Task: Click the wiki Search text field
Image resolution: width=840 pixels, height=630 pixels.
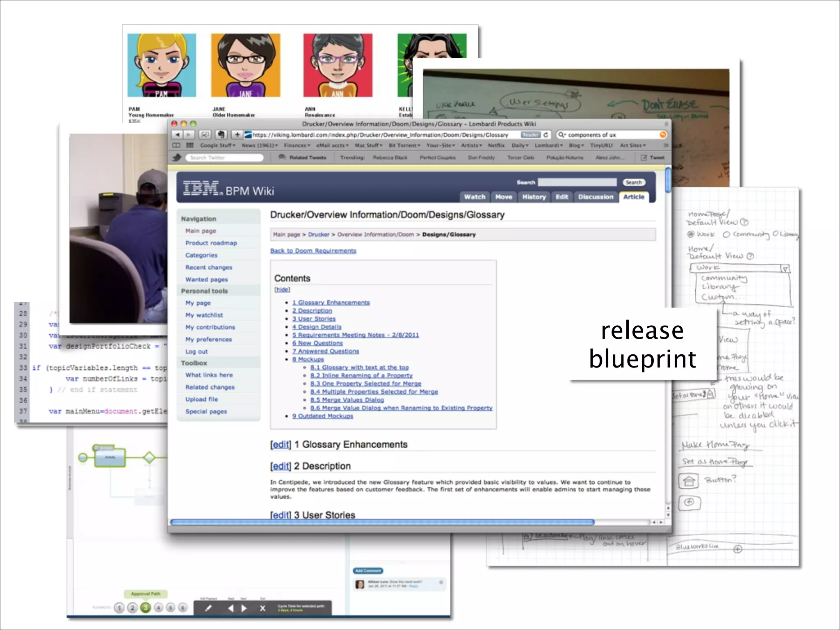Action: pos(577,182)
